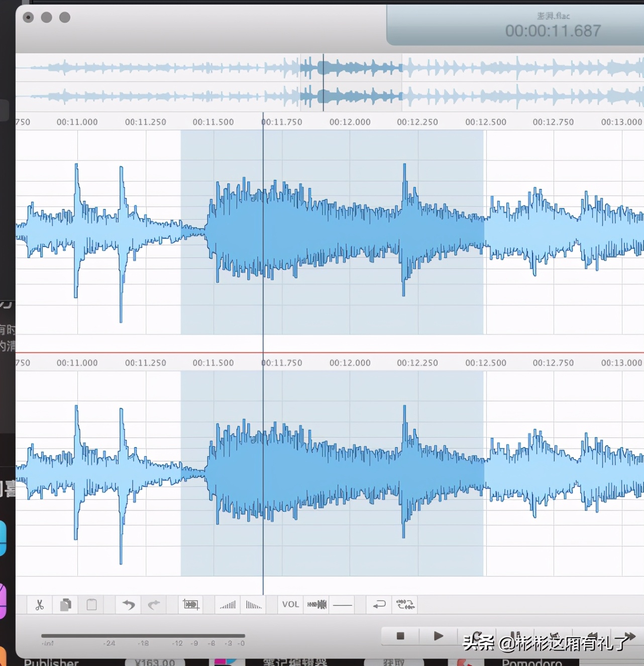Click the convert waveform icon at toolbar end
The image size is (644, 666).
(405, 605)
